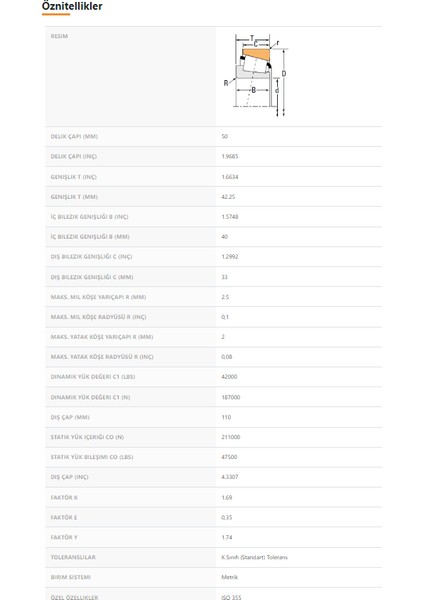Click the Toleranslar value K Sınıfı Tolerans
424x600 pixels.
(254, 557)
